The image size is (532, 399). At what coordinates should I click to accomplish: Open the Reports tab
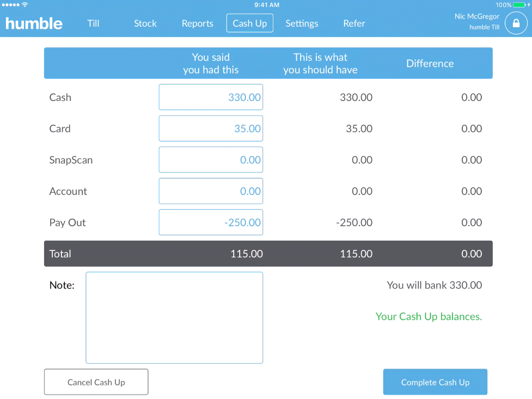pyautogui.click(x=198, y=23)
